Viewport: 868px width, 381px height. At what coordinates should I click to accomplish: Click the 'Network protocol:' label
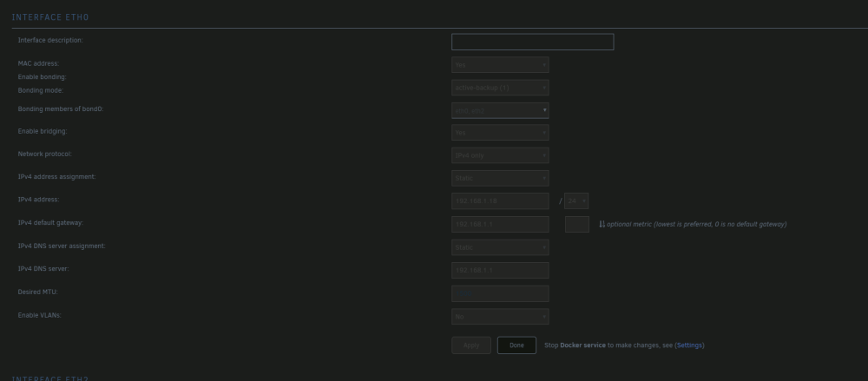pos(44,154)
